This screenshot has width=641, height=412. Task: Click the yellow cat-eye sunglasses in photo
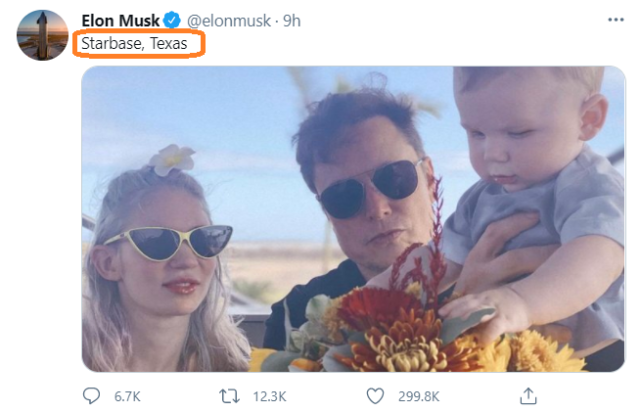(x=169, y=242)
